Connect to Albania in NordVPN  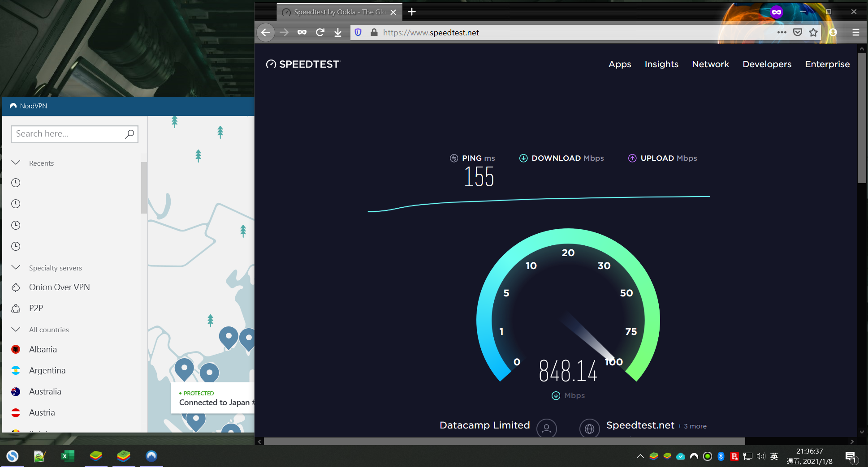click(43, 349)
